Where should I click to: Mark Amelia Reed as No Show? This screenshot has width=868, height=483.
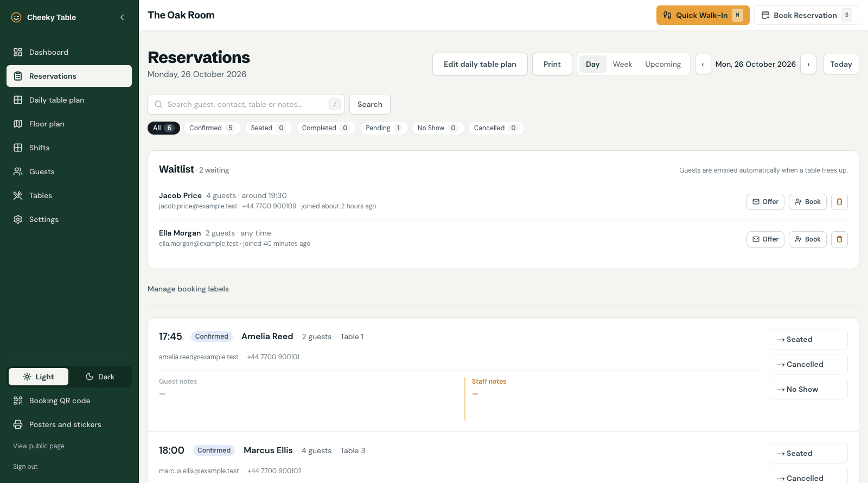coord(809,389)
